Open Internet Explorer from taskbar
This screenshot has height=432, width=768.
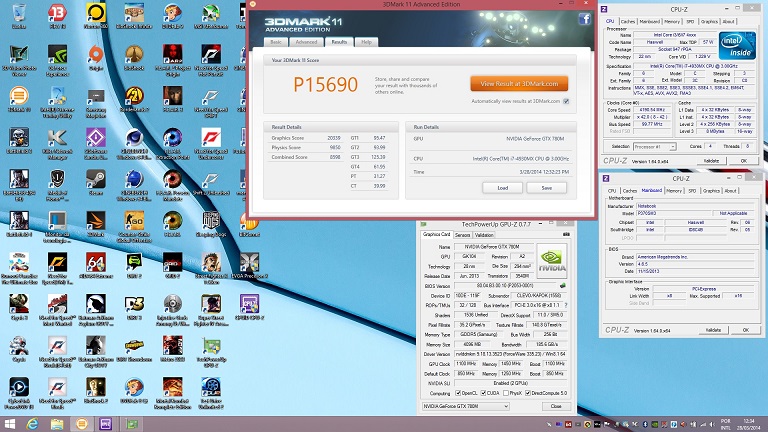click(32, 424)
